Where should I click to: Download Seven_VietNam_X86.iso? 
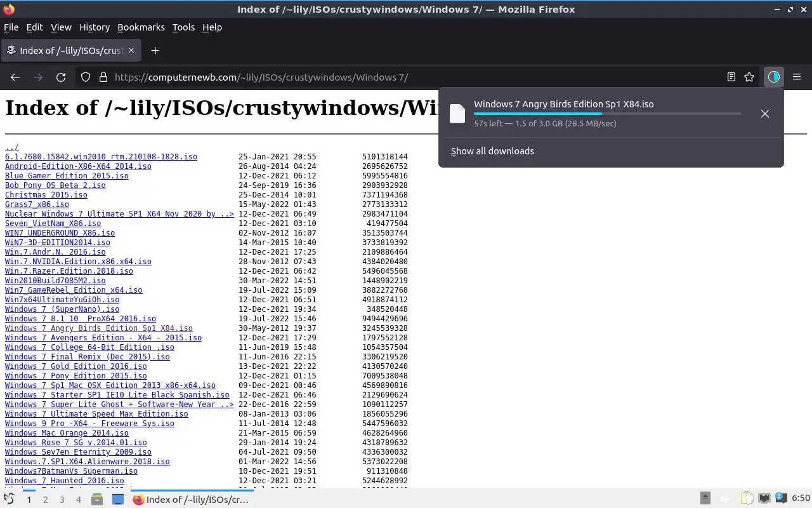(53, 224)
